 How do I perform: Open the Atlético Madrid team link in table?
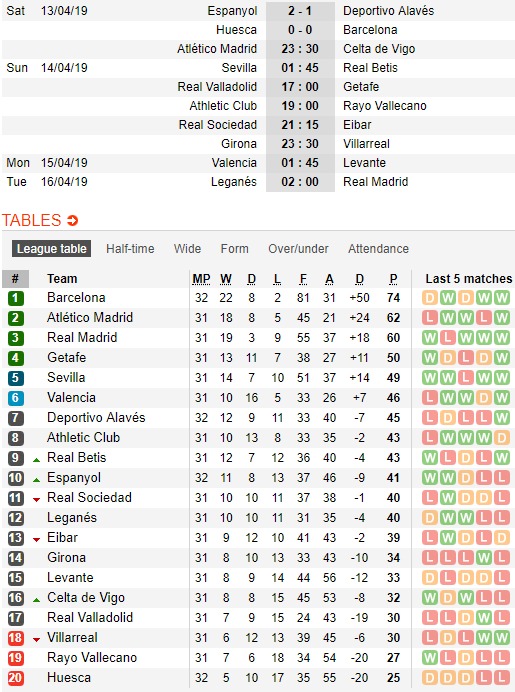click(90, 317)
